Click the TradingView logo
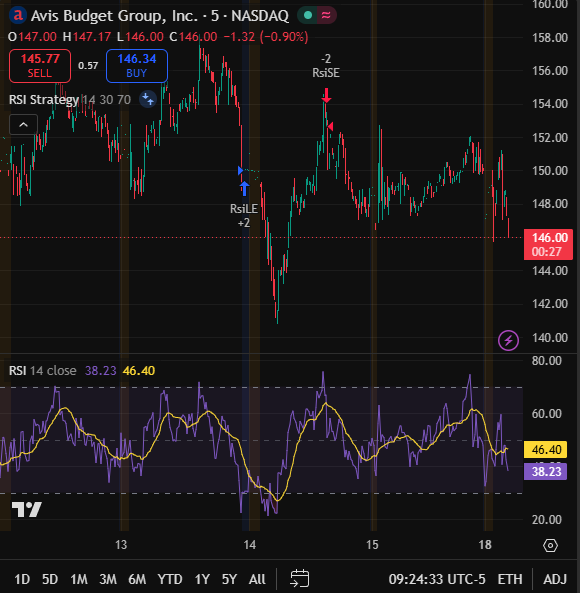This screenshot has width=580, height=593. point(26,510)
